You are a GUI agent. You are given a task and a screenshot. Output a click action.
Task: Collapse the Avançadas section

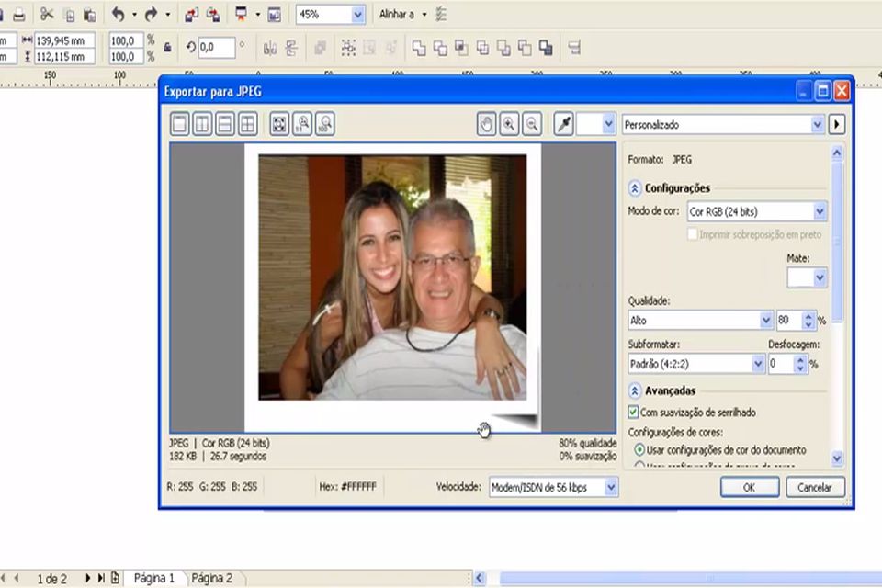pos(635,390)
